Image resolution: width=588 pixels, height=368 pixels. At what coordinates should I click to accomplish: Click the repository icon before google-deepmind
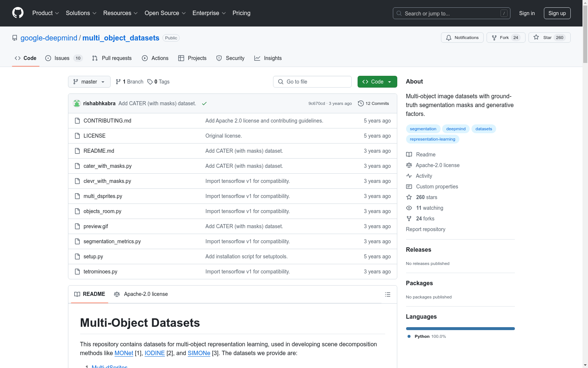coord(15,38)
